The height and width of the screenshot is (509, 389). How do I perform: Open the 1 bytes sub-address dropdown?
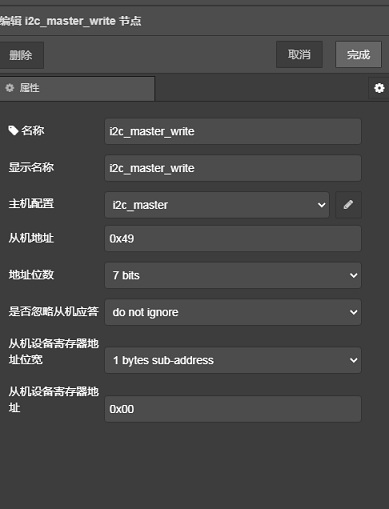pyautogui.click(x=233, y=360)
